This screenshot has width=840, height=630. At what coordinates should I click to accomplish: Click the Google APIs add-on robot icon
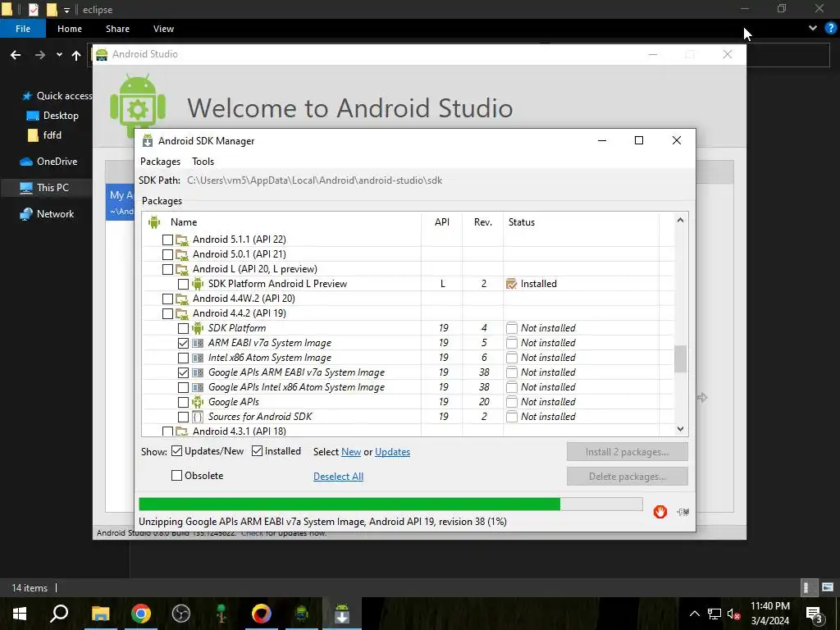click(x=198, y=402)
